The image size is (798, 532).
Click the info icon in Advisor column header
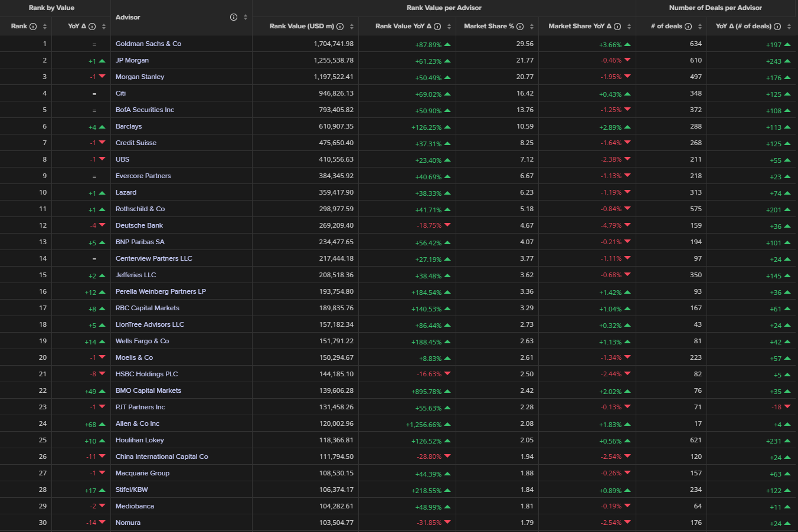[234, 17]
